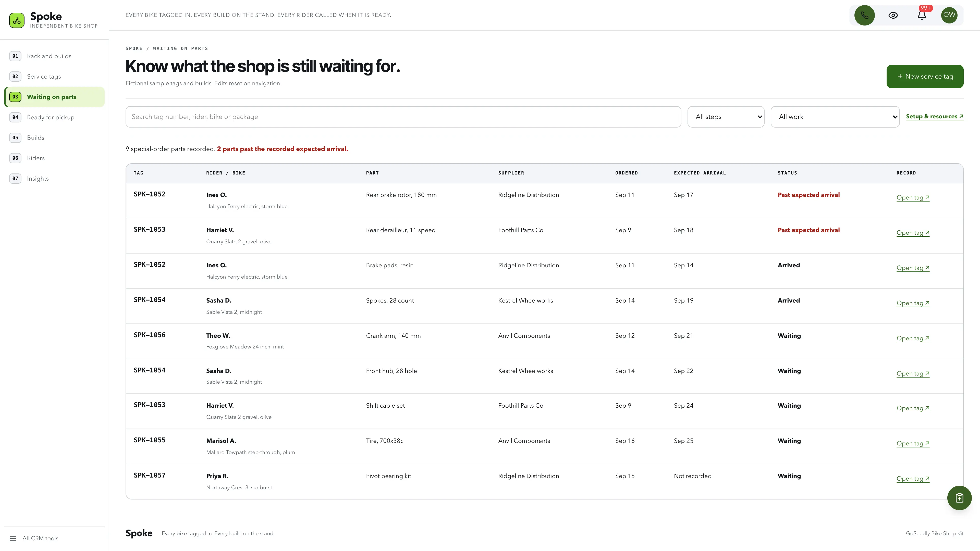Toggle the eye visibility icon in header

coord(893,15)
